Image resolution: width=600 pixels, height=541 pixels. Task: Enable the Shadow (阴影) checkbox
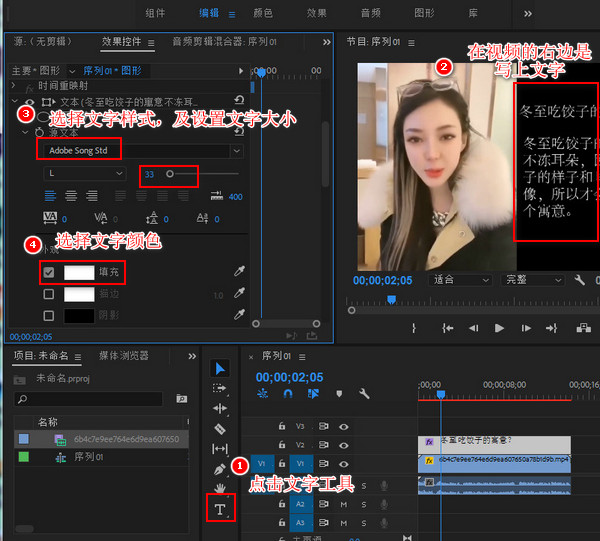[x=49, y=316]
